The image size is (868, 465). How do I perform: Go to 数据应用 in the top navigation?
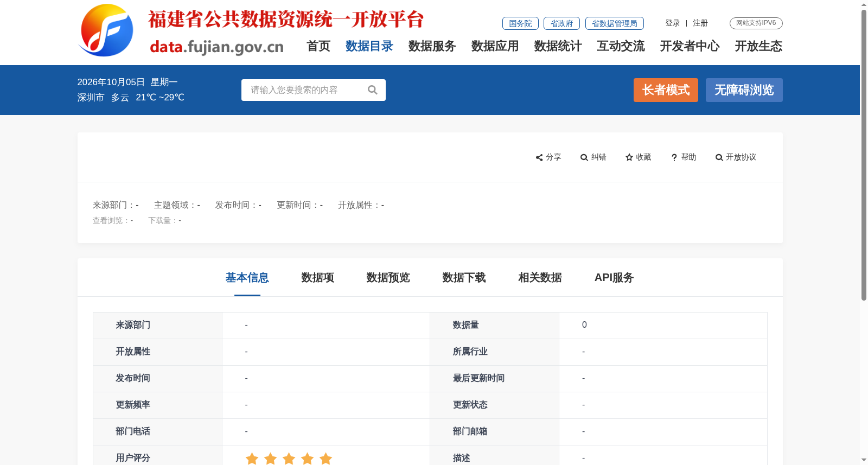coord(495,46)
